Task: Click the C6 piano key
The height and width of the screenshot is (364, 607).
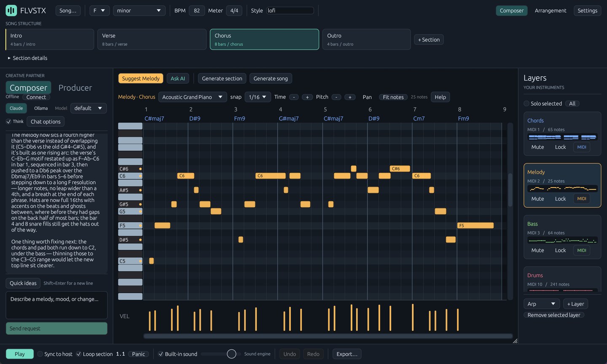Action: 130,176
